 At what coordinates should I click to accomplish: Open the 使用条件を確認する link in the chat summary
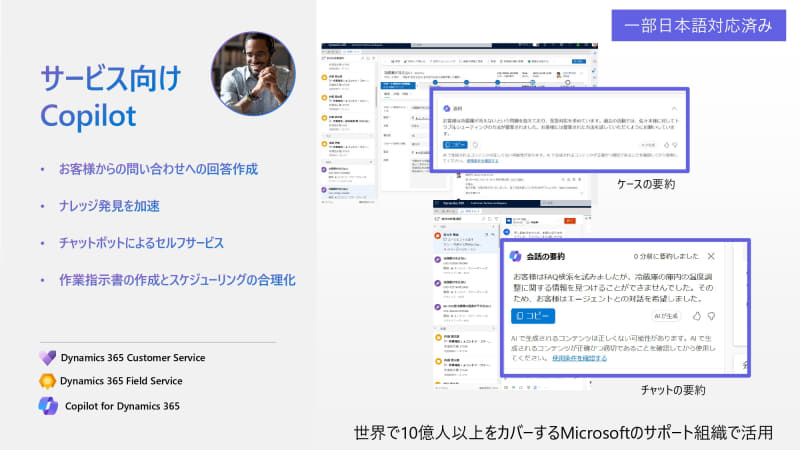pyautogui.click(x=580, y=358)
